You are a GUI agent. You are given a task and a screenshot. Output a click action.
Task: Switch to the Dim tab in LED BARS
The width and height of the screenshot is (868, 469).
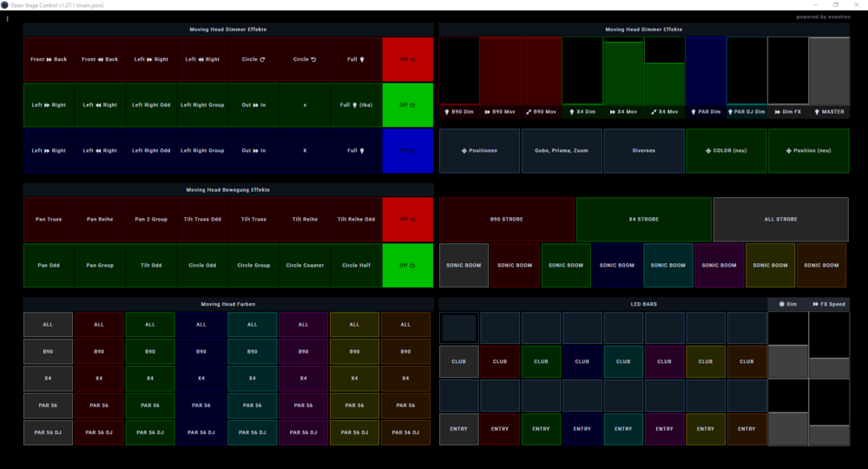point(788,304)
